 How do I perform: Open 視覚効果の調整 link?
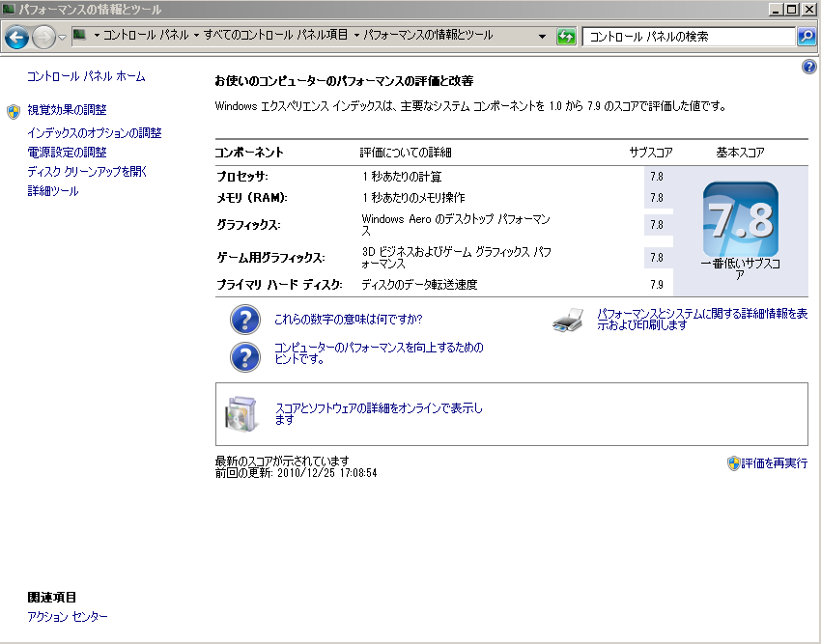[x=67, y=110]
